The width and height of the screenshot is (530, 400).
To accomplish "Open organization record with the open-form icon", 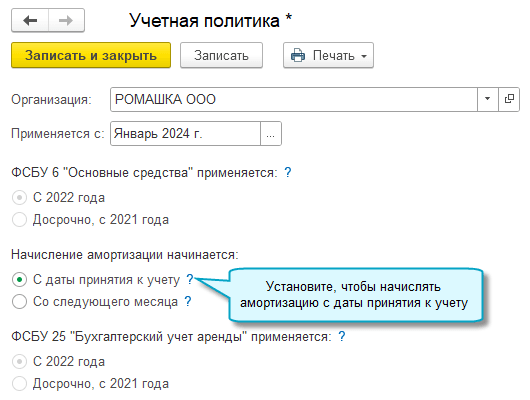I will click(509, 99).
